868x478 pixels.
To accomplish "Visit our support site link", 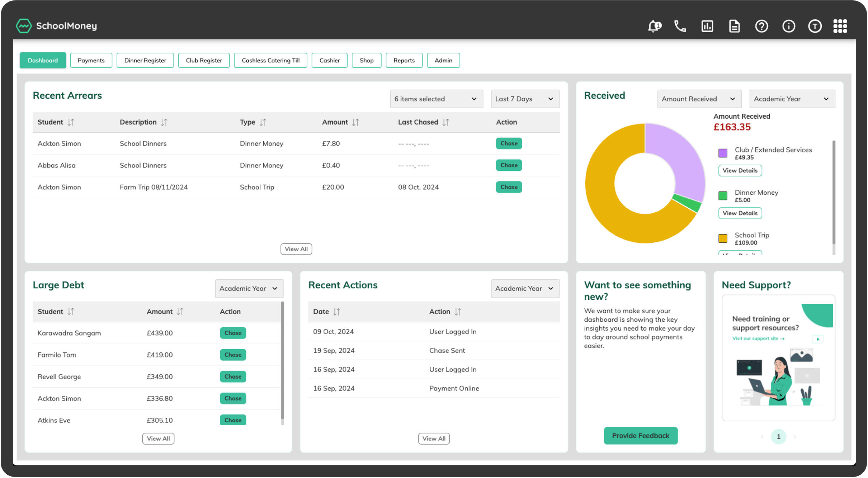I will pos(758,339).
